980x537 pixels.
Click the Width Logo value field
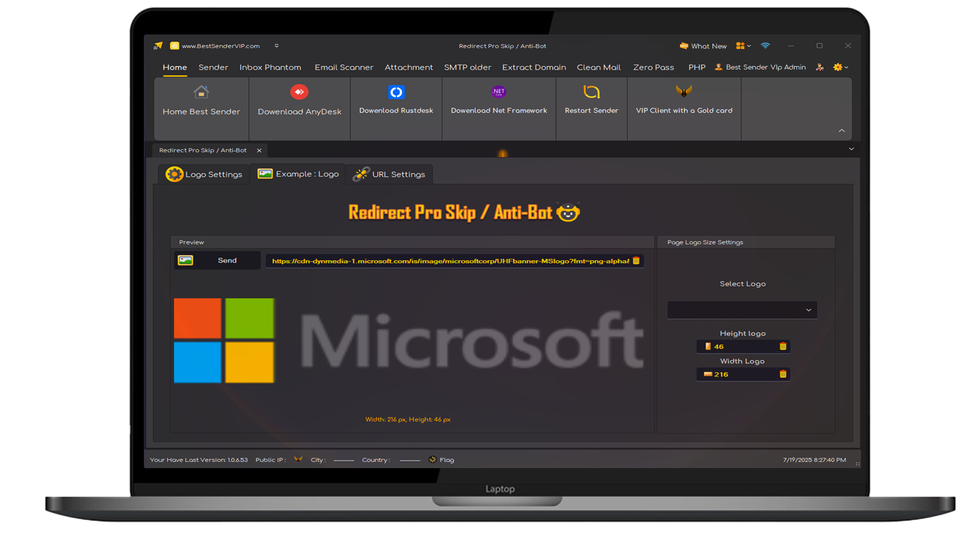tap(743, 375)
